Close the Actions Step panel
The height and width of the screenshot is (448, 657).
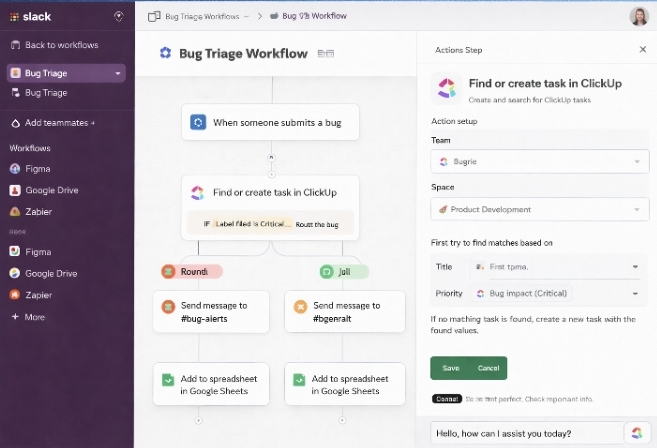[642, 49]
